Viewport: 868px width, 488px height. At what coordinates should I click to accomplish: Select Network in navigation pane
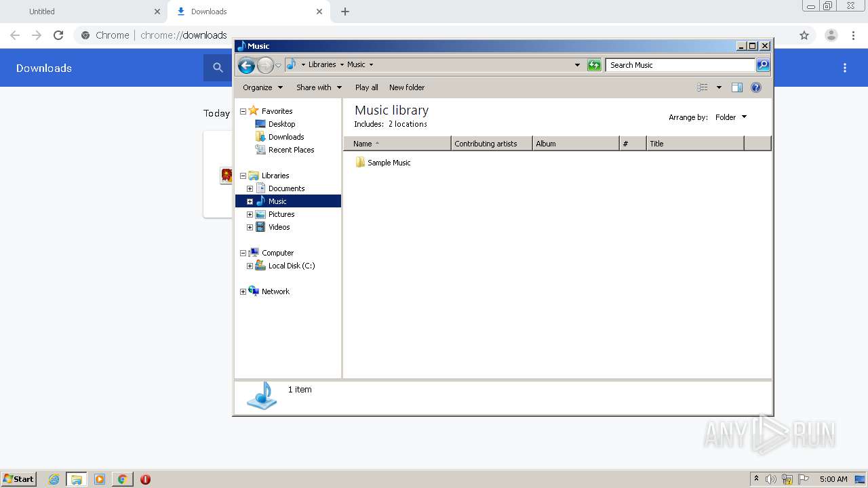point(275,291)
